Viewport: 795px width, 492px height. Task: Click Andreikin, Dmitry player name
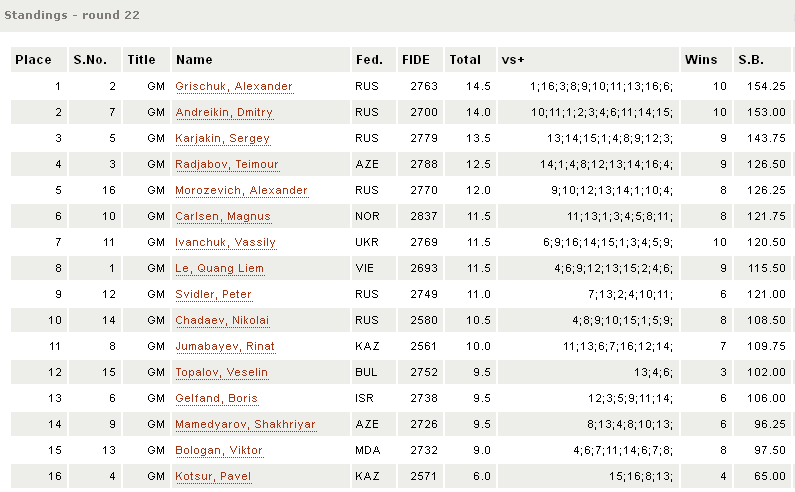coord(224,113)
